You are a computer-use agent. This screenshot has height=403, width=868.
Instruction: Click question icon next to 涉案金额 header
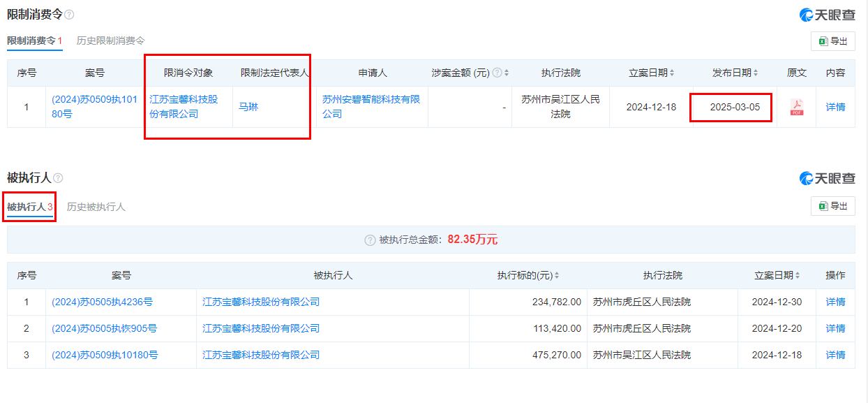497,73
